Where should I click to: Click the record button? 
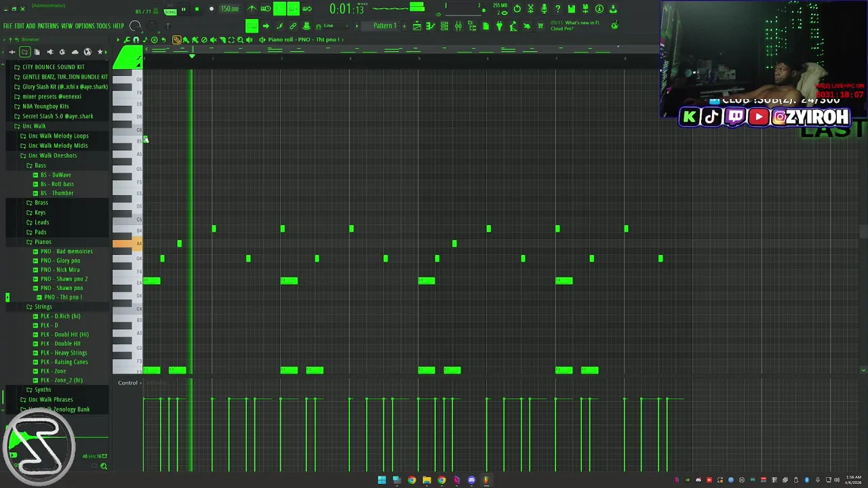(x=212, y=9)
